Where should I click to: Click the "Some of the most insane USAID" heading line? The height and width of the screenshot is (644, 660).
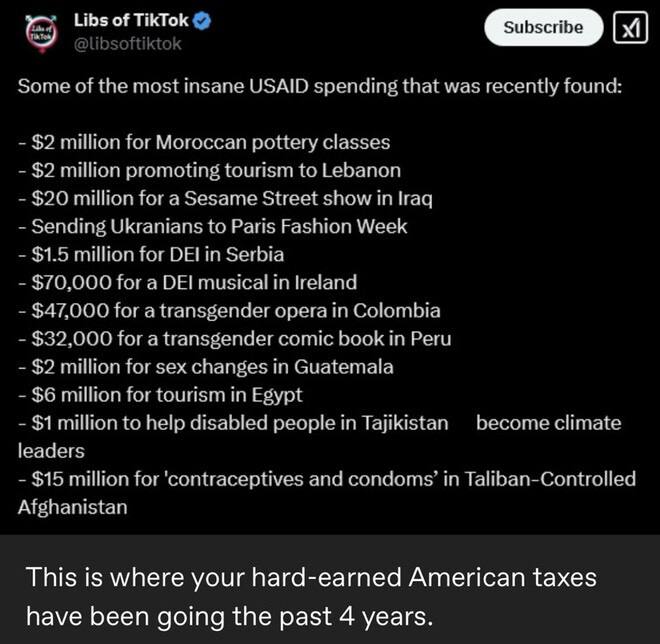coord(320,86)
